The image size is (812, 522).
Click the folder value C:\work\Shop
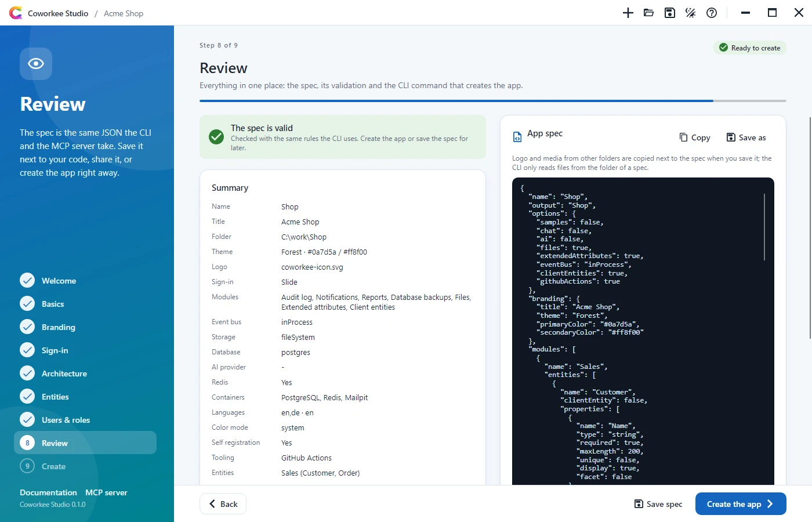click(x=304, y=237)
